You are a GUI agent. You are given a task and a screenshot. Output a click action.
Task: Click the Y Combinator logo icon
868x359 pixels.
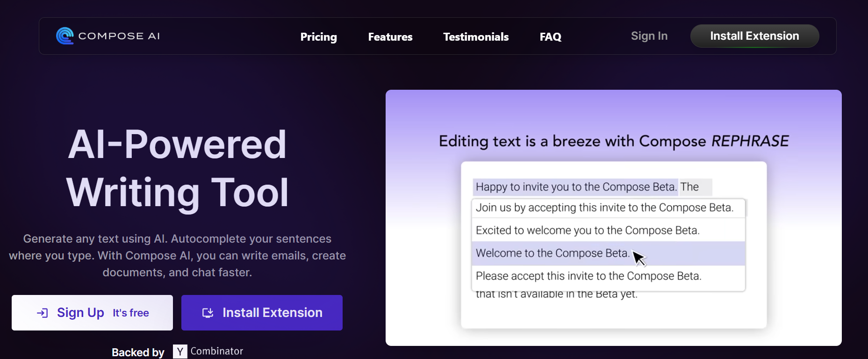click(x=180, y=352)
